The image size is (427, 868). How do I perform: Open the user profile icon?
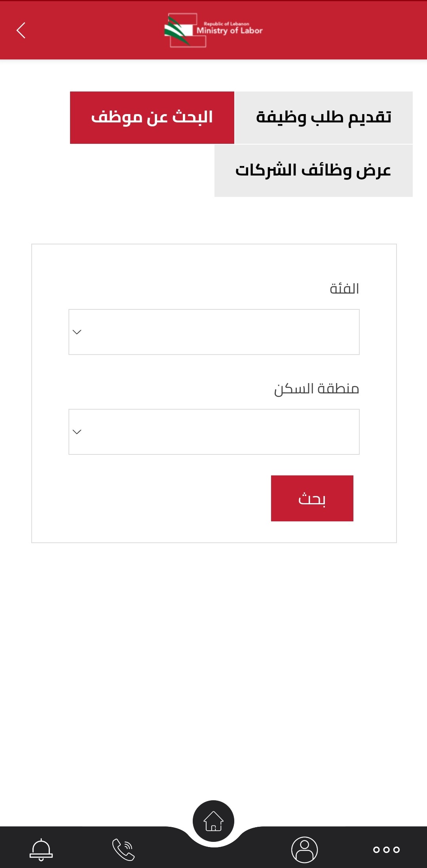(x=304, y=849)
